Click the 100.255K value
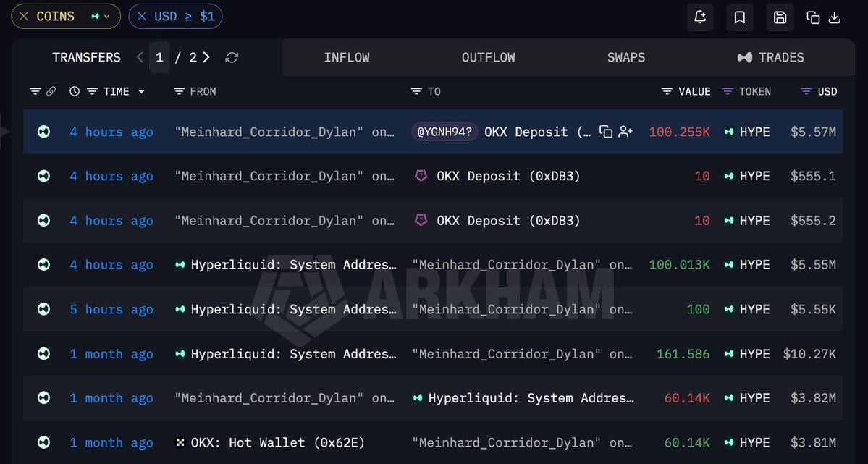This screenshot has width=868, height=464. (x=679, y=132)
